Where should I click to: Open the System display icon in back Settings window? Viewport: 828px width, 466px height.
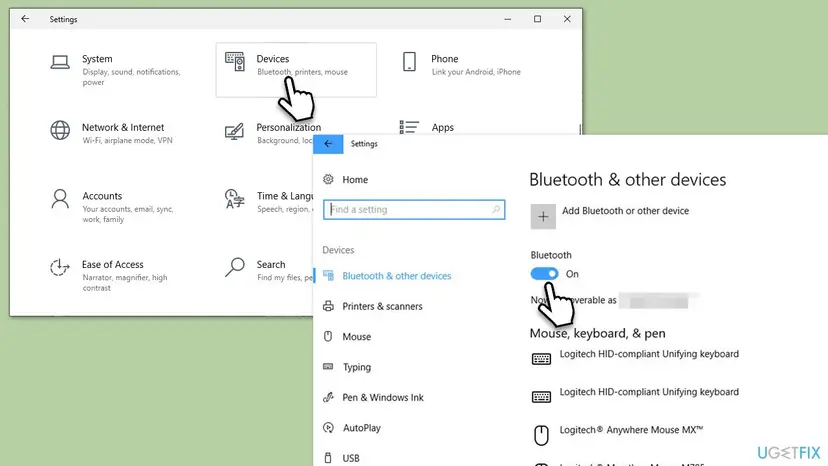(x=60, y=62)
